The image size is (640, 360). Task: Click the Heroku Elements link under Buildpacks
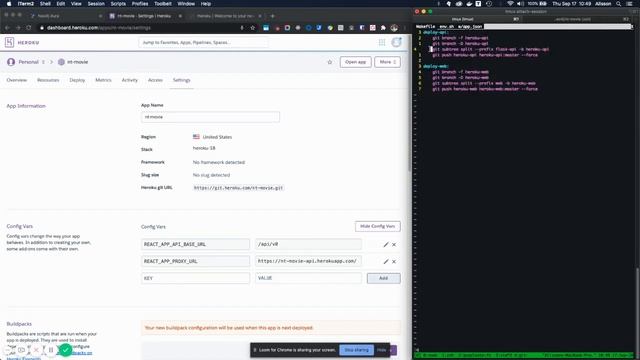tap(23, 359)
